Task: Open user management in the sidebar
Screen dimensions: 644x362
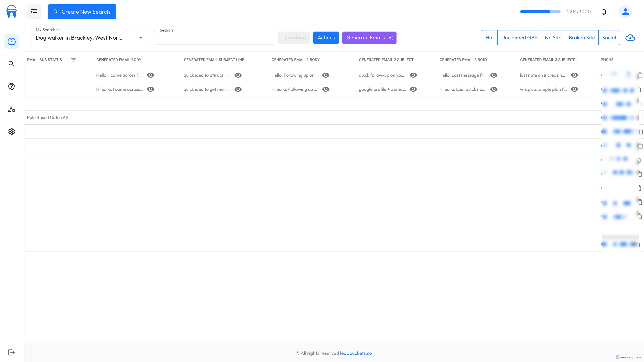Action: 11,109
